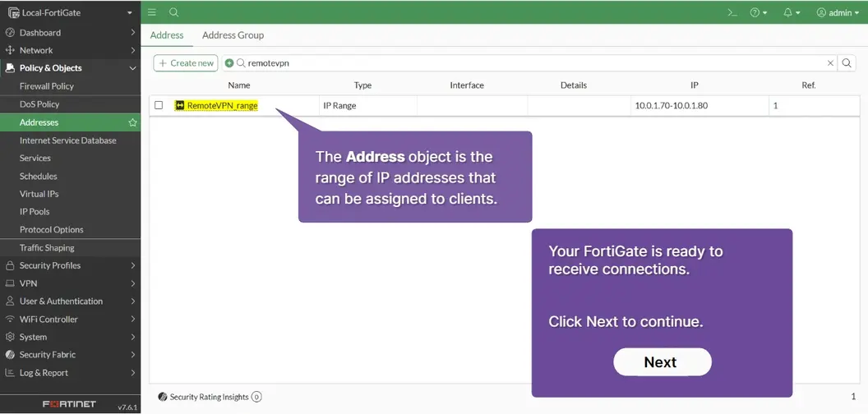Select Addresses in sidebar
The image size is (868, 414).
71,122
